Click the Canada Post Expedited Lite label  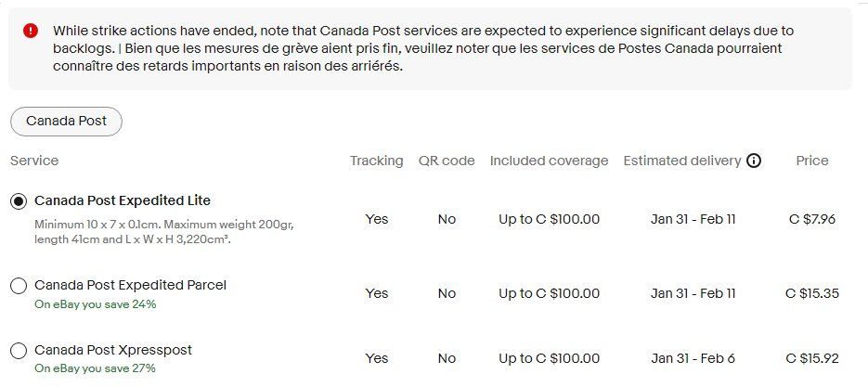[x=123, y=200]
